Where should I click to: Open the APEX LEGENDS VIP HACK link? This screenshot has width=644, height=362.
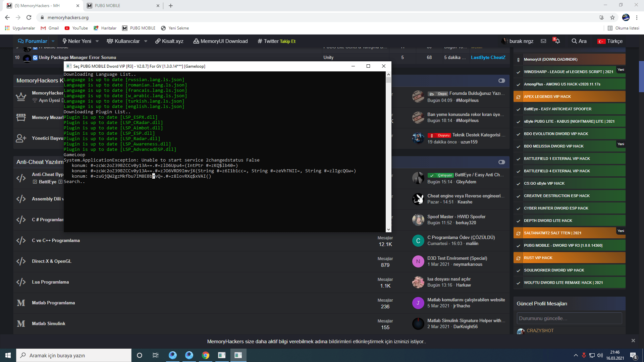tap(569, 97)
